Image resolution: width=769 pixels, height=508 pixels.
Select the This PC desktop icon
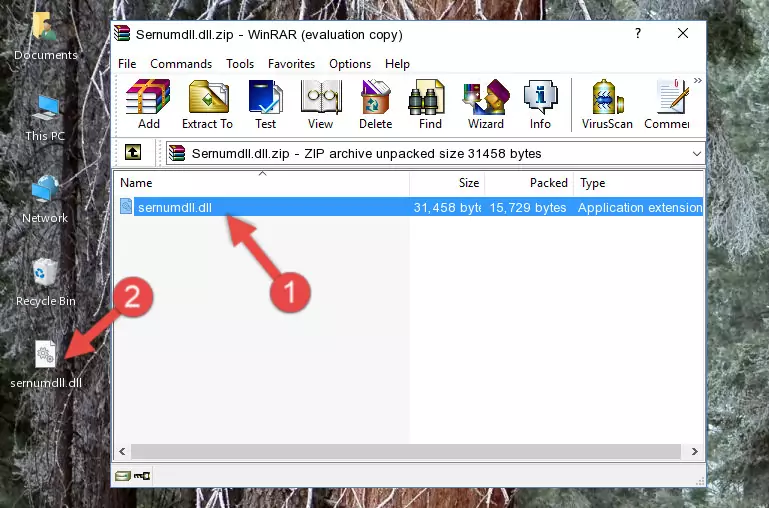click(x=45, y=118)
